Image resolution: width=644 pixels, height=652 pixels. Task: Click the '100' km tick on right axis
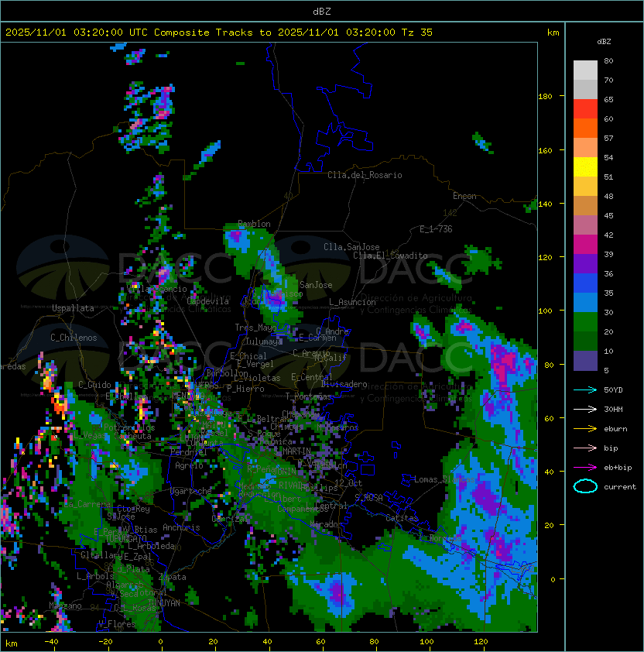pyautogui.click(x=545, y=311)
